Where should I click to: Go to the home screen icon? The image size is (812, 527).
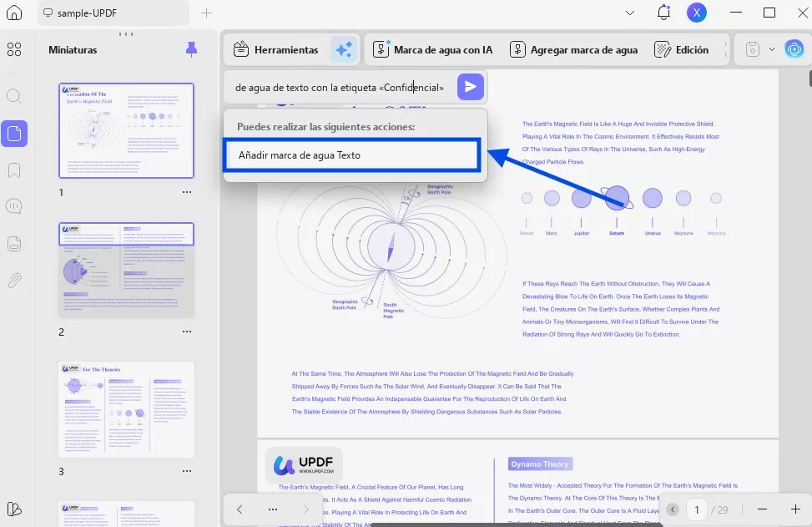14,13
